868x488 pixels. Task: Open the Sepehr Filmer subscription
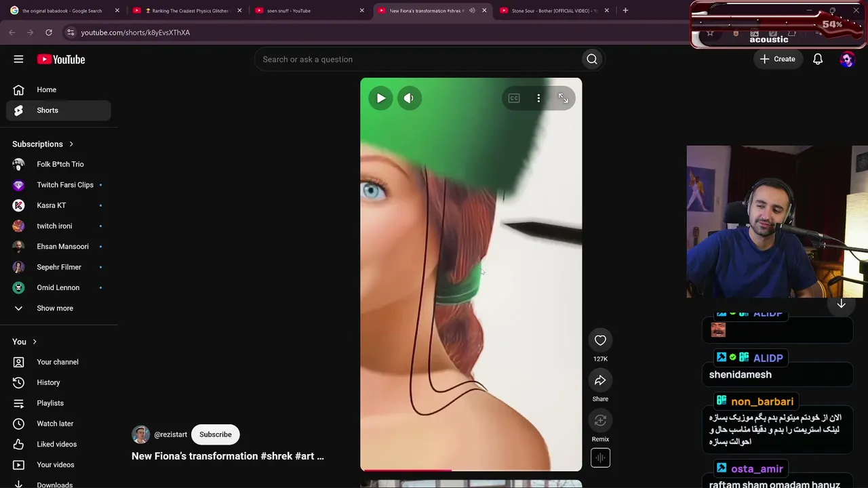pos(58,267)
